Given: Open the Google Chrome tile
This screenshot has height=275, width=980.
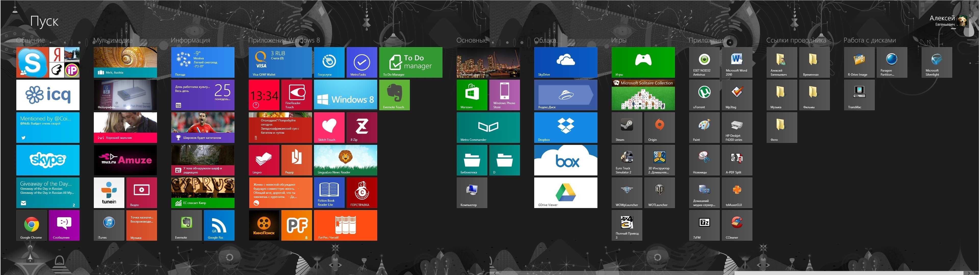Looking at the screenshot, I should pyautogui.click(x=32, y=225).
